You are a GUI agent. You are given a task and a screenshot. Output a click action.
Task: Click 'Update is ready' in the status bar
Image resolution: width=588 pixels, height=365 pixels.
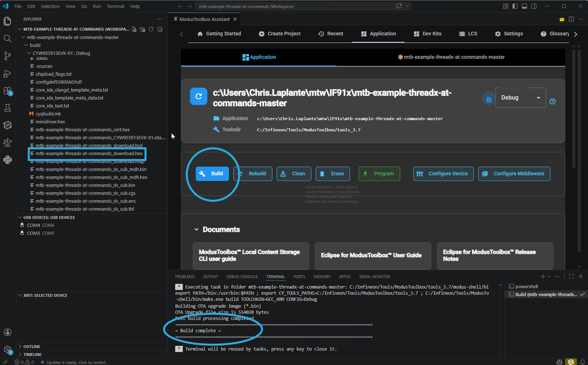tap(74, 362)
